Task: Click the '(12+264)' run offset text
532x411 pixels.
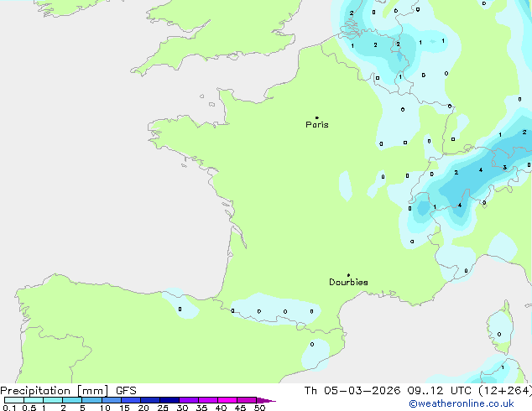Action: (505, 391)
